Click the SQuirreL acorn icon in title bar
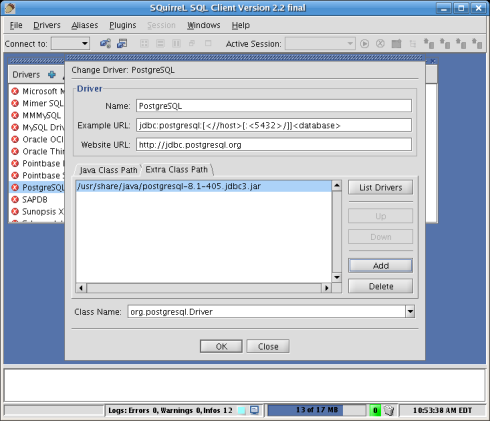This screenshot has width=490, height=421. click(10, 8)
